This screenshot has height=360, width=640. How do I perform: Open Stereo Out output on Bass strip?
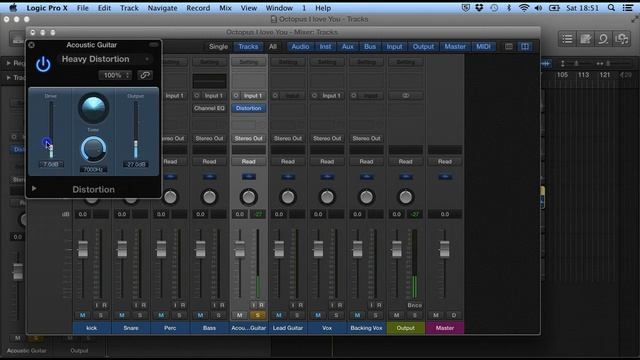[x=209, y=138]
